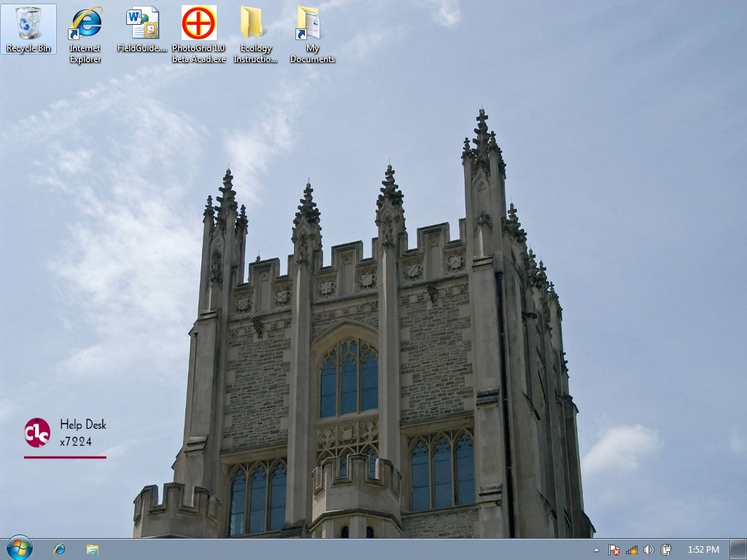
Task: Open the Windows Start menu orb
Action: point(19,548)
